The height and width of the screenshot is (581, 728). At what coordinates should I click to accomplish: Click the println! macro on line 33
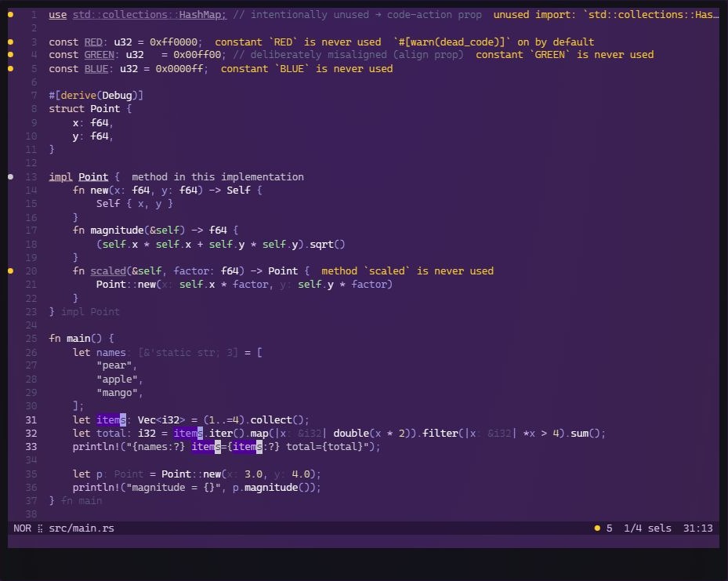pos(96,447)
